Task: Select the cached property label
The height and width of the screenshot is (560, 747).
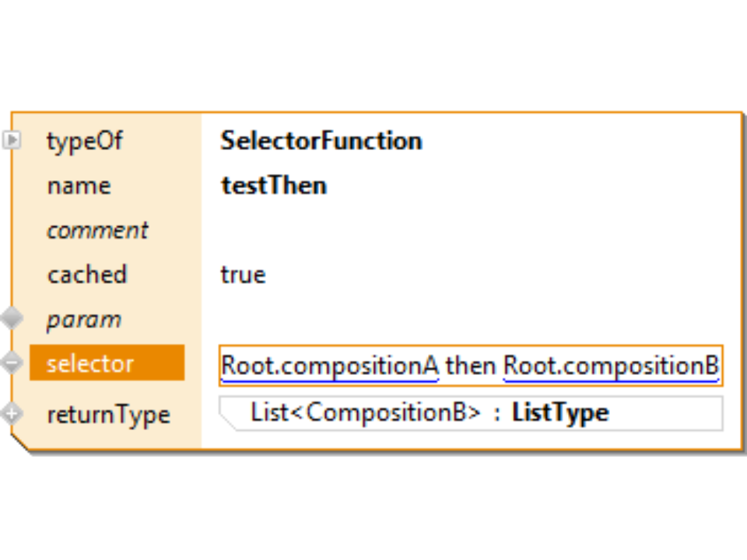Action: pyautogui.click(x=86, y=275)
